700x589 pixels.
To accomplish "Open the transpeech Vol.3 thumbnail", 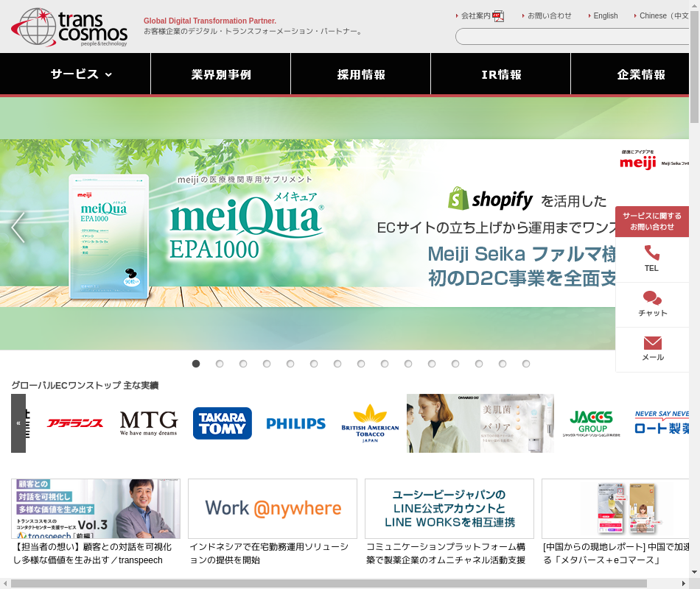I will click(x=96, y=509).
